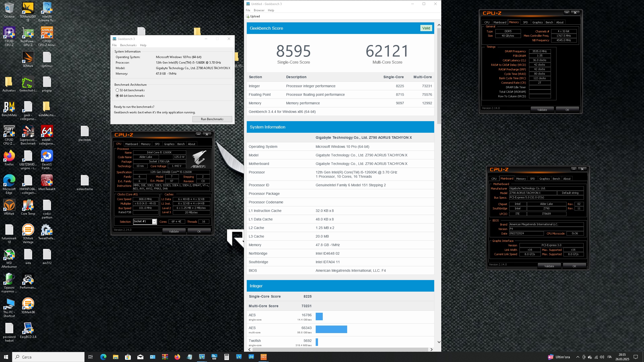644x362 pixels.
Task: Open Task View on the taskbar
Action: tap(91, 357)
